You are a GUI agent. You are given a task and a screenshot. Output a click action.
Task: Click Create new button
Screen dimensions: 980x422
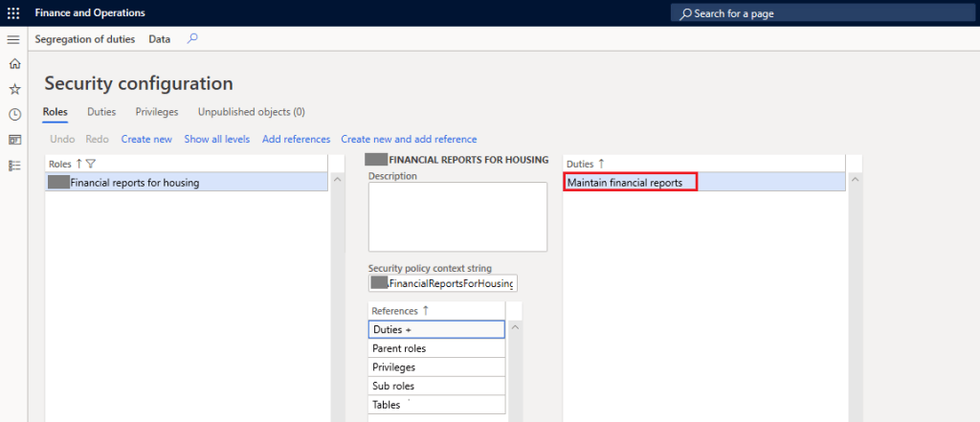[x=146, y=139]
